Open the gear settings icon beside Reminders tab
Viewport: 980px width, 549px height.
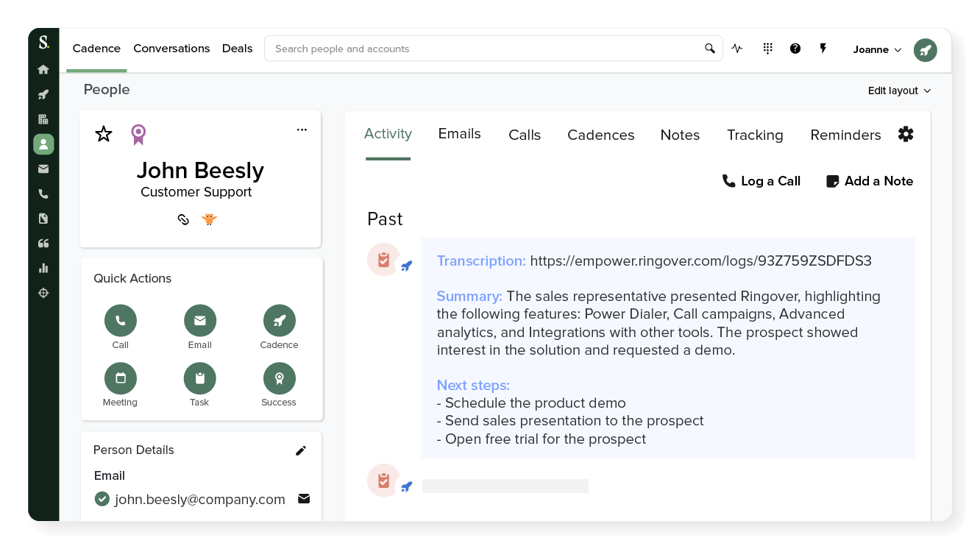[906, 134]
